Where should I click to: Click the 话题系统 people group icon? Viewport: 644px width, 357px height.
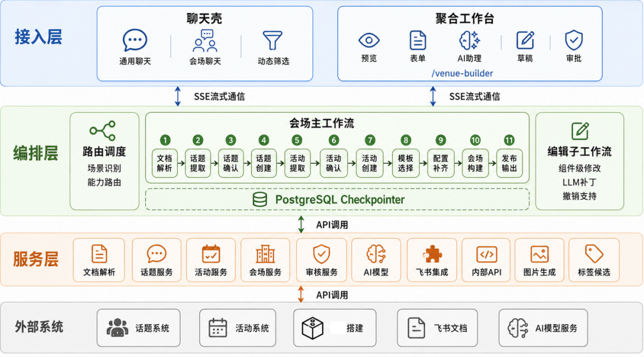(117, 327)
